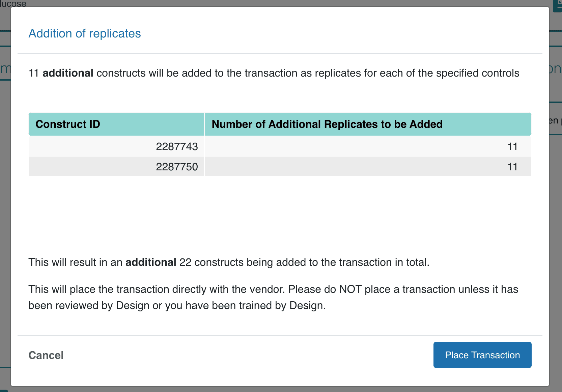The image size is (562, 392).
Task: Click the Number of Additional Replicates header
Action: [x=327, y=124]
